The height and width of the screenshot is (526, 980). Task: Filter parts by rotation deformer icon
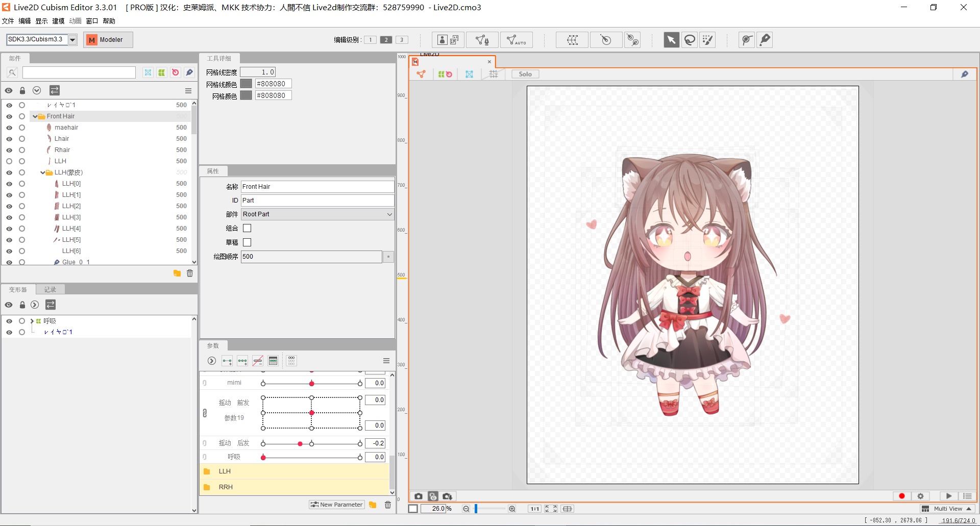176,72
